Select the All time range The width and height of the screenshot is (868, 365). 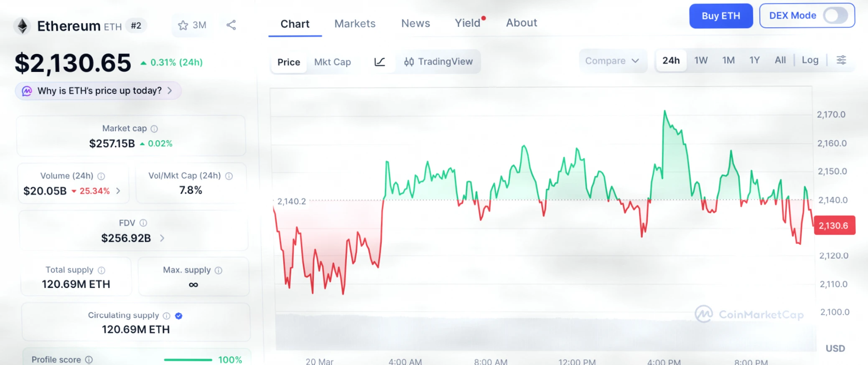tap(780, 60)
